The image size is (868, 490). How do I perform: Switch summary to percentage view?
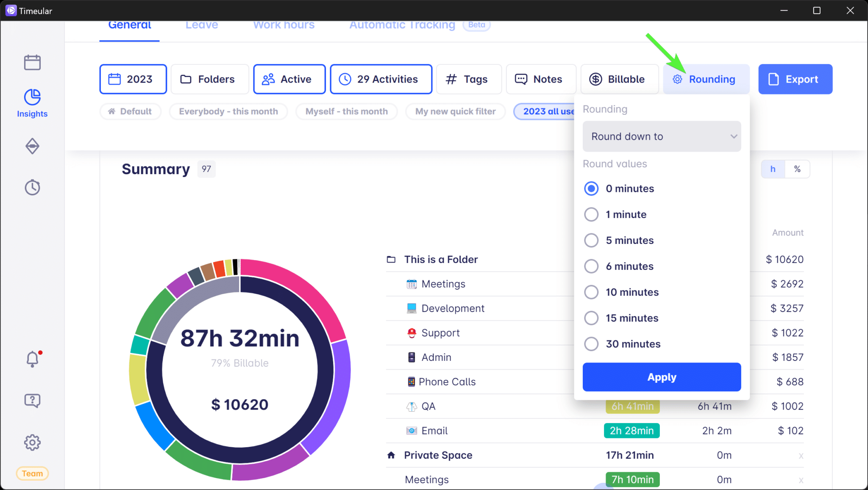pos(797,169)
